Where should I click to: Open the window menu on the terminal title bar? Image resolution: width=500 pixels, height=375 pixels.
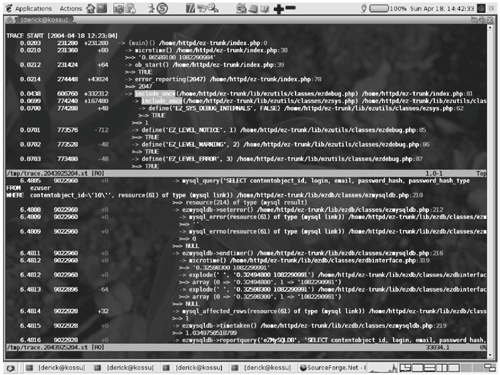click(10, 20)
